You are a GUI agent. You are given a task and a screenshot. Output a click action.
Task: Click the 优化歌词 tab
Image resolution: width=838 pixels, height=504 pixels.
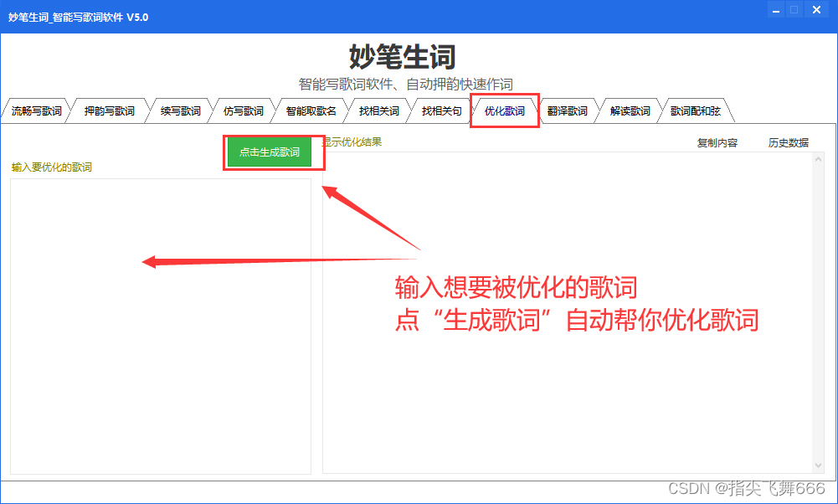(x=505, y=111)
